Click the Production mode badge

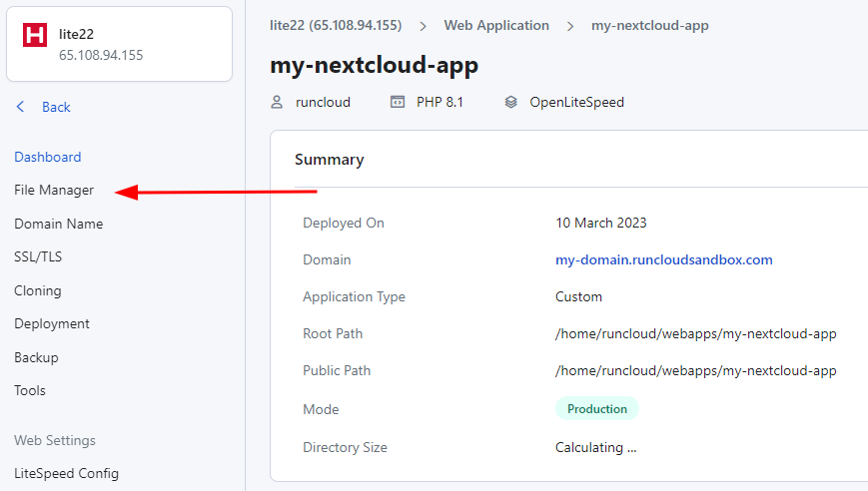596,408
